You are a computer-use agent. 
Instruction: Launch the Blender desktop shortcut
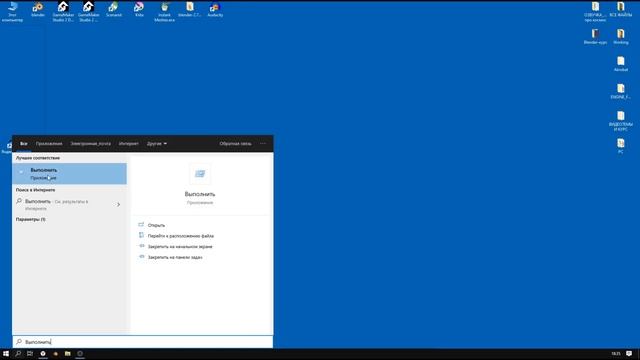pyautogui.click(x=38, y=9)
